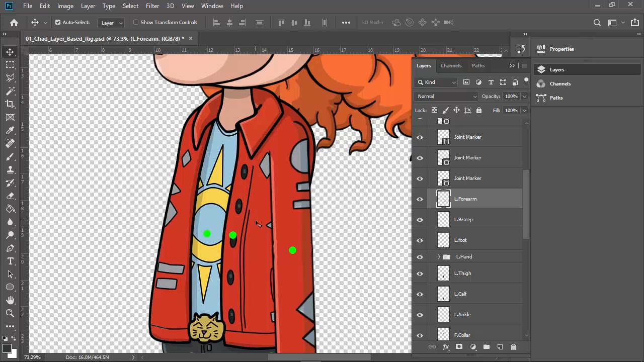Screen dimensions: 644x362
Task: Hide the L.Bicep layer
Action: click(x=420, y=220)
